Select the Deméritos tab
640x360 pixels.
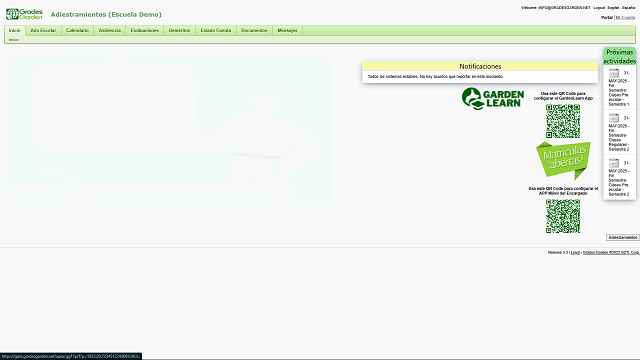(x=180, y=30)
